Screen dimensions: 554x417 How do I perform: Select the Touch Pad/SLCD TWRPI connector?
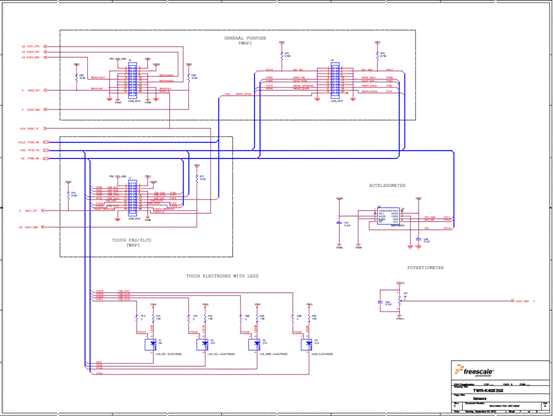(132, 198)
